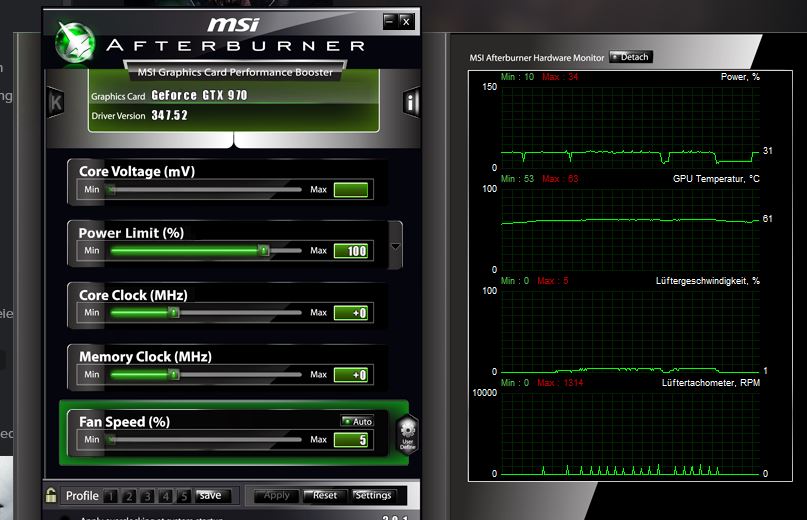The width and height of the screenshot is (807, 520).
Task: Click the GeForce GTX 970 card name
Action: tap(199, 95)
